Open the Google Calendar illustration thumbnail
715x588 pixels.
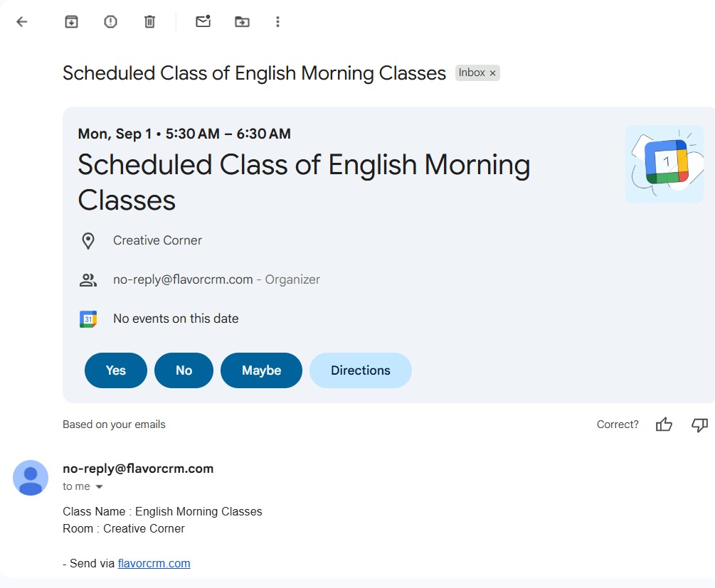click(x=664, y=164)
